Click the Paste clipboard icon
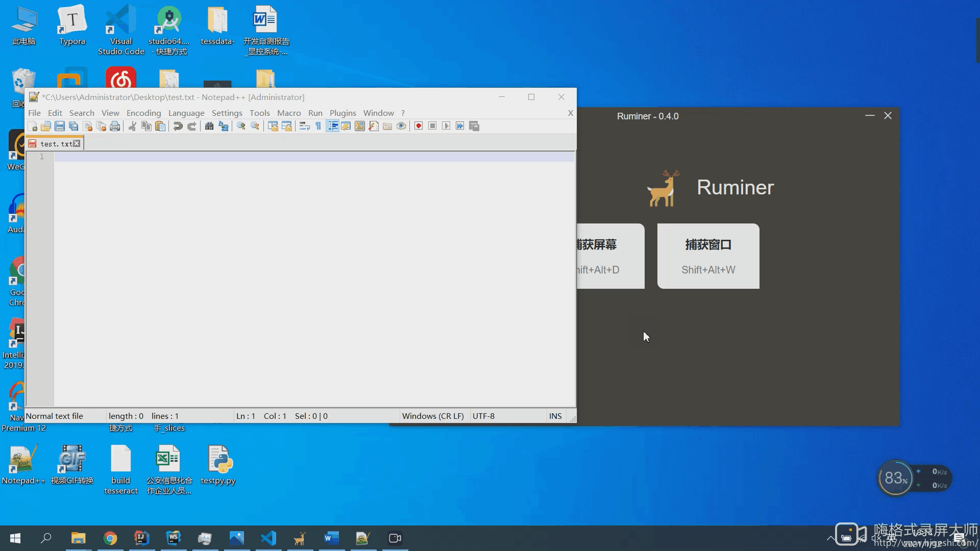 (160, 126)
